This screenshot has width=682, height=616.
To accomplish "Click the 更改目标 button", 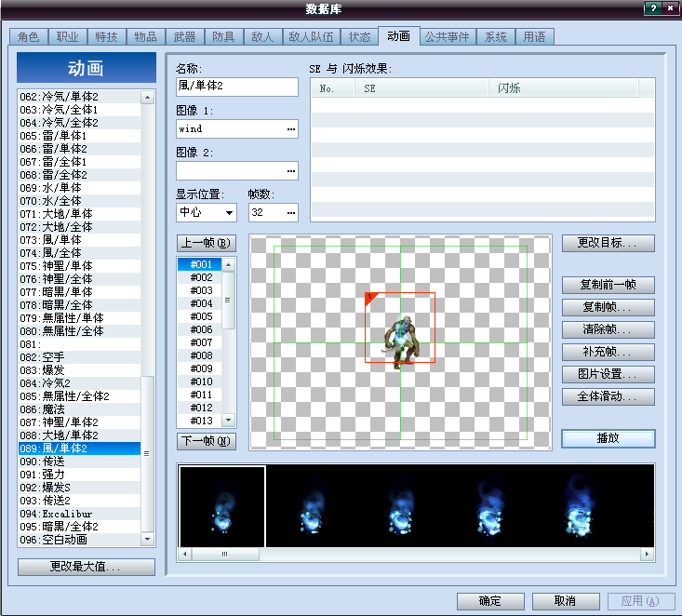I will coord(608,243).
